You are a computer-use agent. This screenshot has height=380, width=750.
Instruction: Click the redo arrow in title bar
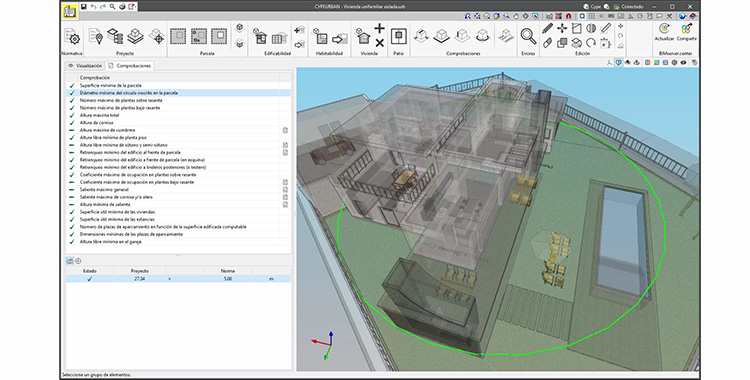point(103,7)
